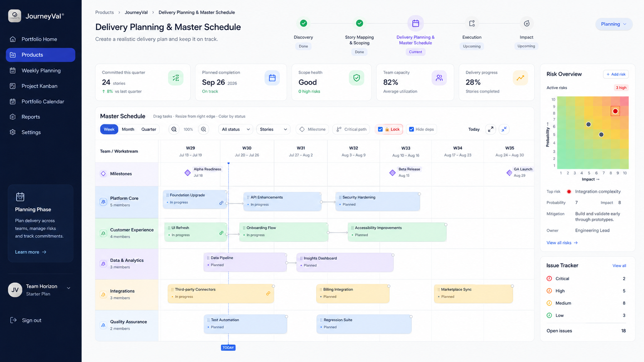Switch schedule to Month view
The image size is (644, 362).
click(128, 129)
